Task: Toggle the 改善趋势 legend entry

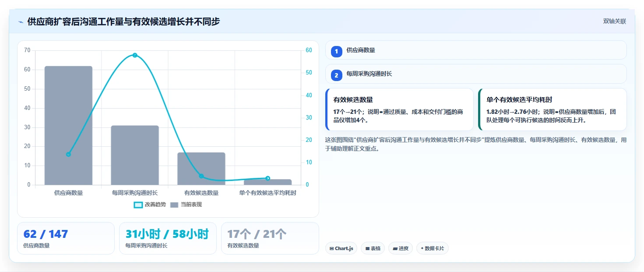Action: [150, 205]
